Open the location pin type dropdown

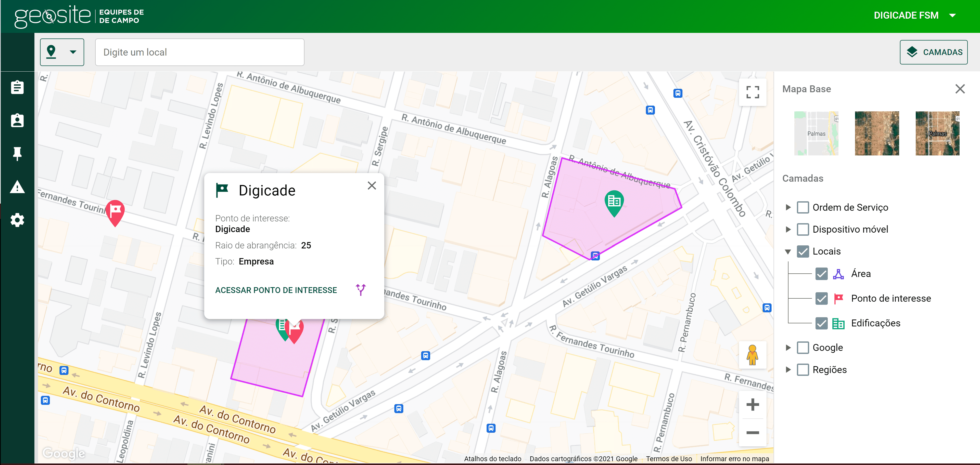click(x=62, y=52)
